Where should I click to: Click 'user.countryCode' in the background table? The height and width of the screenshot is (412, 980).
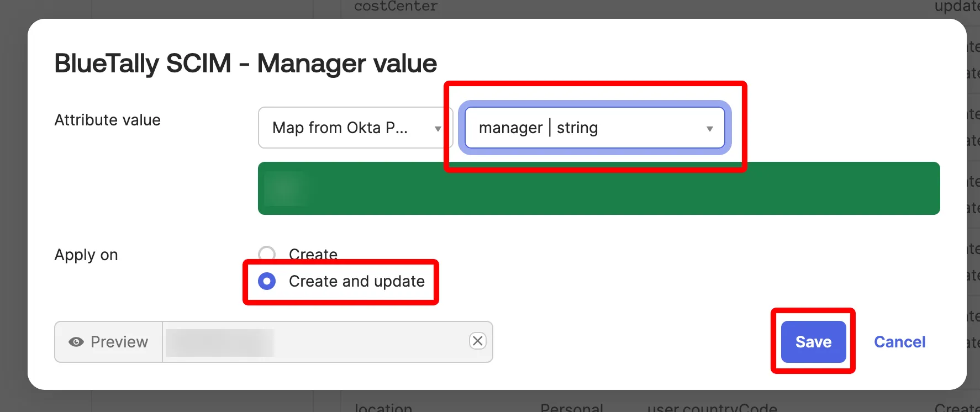tap(712, 408)
